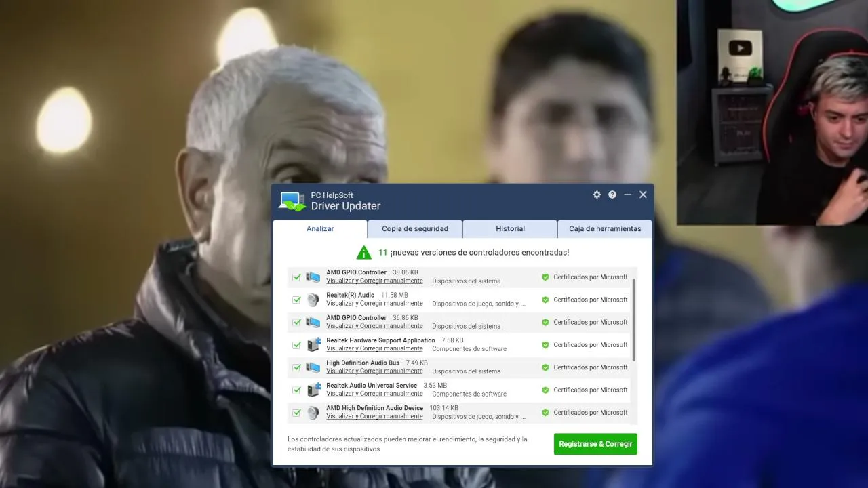Click certified shield in Realtek(R) Audio row
The height and width of the screenshot is (488, 868).
545,300
